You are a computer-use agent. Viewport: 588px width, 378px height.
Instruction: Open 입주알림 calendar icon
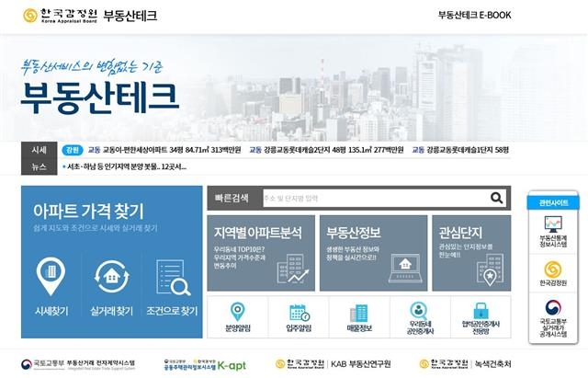tap(299, 313)
